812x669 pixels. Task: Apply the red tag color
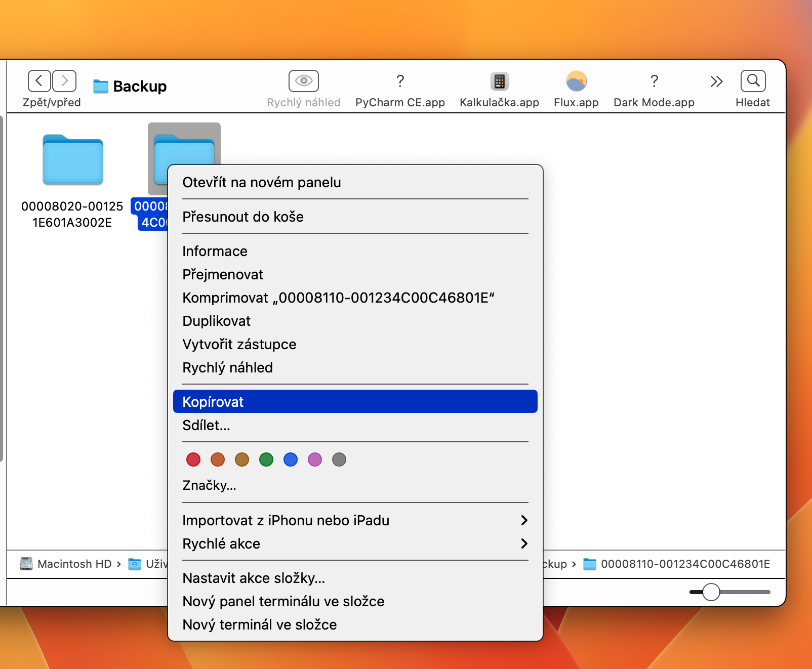click(193, 459)
